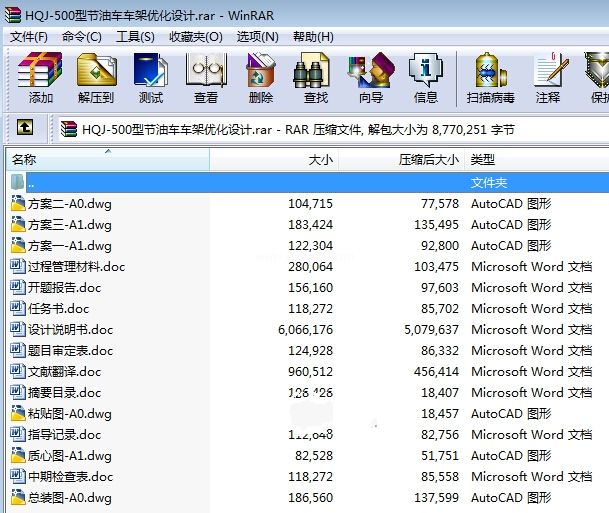Click the Extract To (解压到) icon
Viewport: 609px width, 513px height.
(96, 70)
